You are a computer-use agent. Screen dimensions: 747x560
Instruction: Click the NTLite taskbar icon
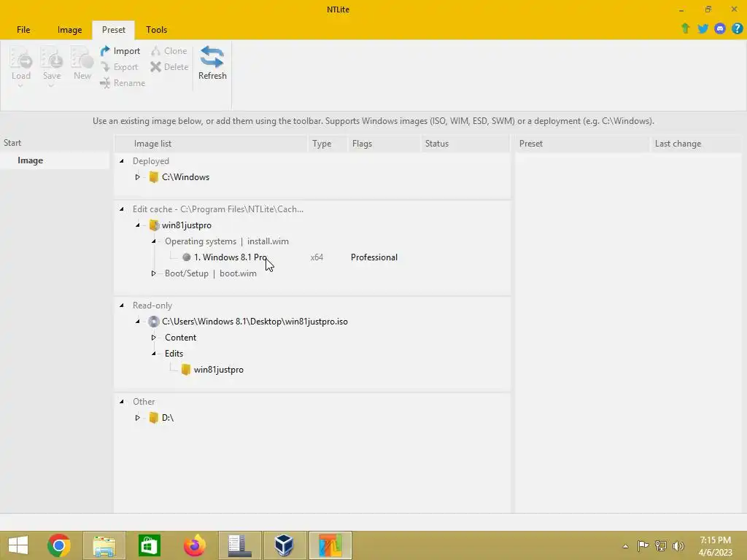point(330,545)
